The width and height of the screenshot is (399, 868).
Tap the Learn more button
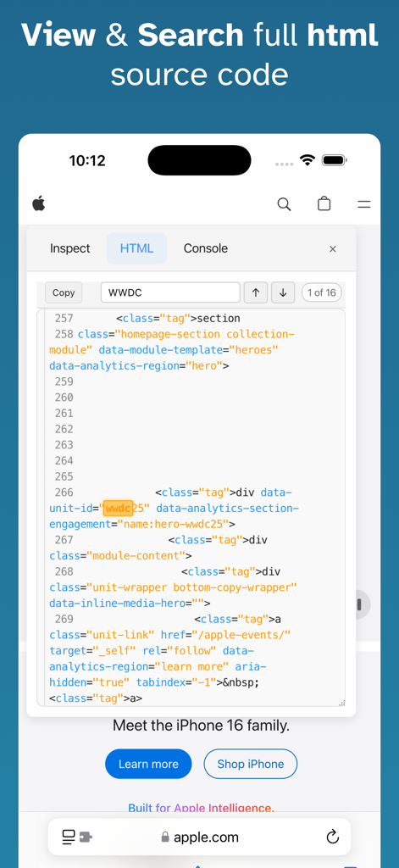tap(148, 764)
